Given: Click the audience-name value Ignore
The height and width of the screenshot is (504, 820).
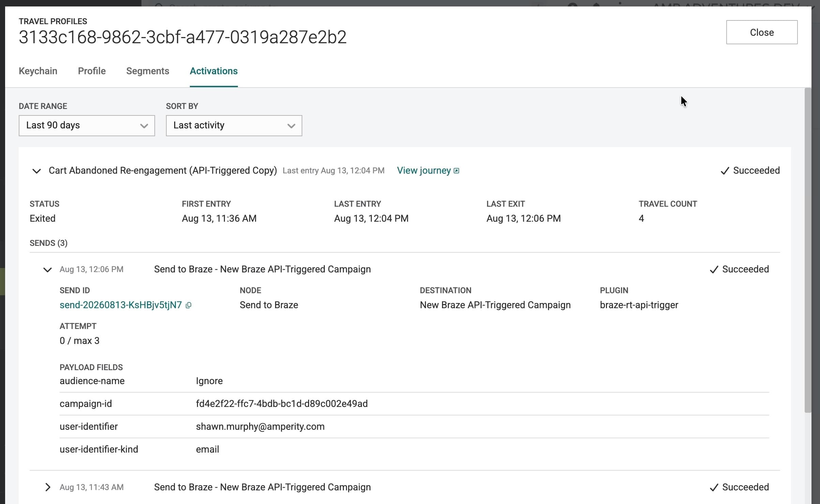Looking at the screenshot, I should click(209, 381).
